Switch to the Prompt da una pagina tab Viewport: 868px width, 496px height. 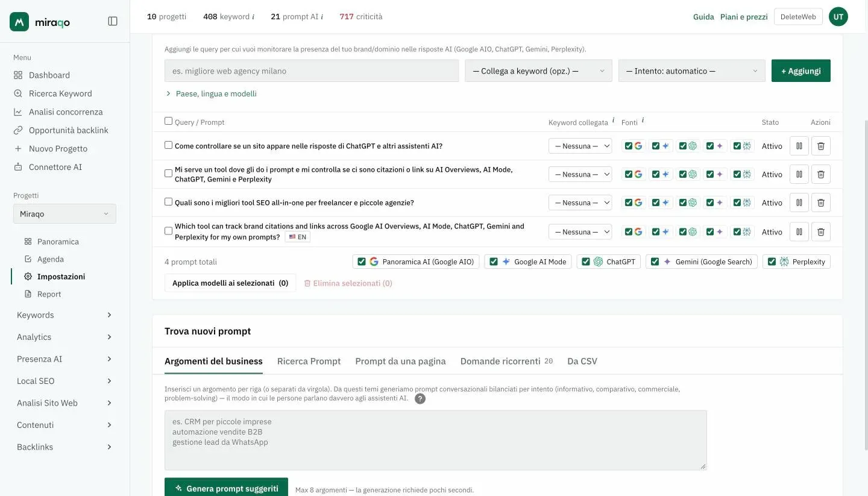(x=400, y=362)
